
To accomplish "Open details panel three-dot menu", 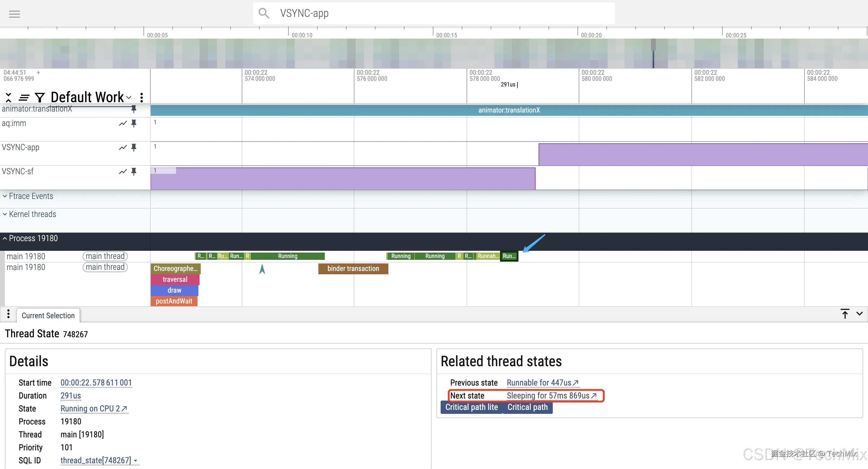I will (8, 314).
